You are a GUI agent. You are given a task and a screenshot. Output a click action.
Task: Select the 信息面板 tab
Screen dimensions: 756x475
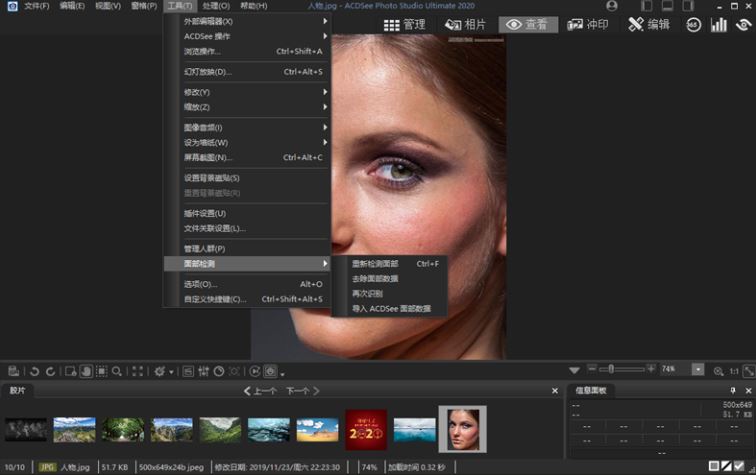(591, 391)
